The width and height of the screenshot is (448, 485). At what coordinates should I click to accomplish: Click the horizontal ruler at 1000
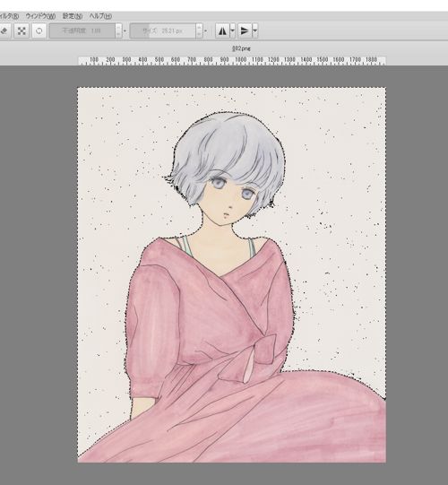point(240,60)
